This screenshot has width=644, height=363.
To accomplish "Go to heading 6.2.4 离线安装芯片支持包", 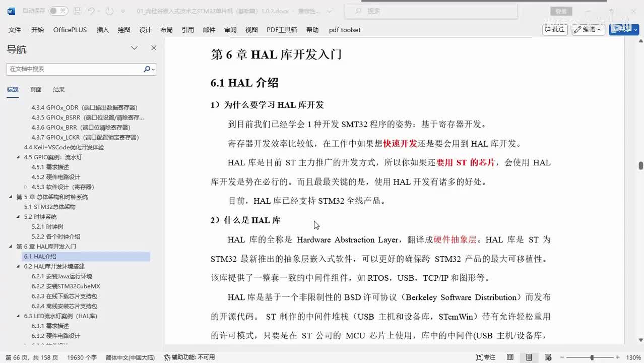I will pyautogui.click(x=64, y=306).
